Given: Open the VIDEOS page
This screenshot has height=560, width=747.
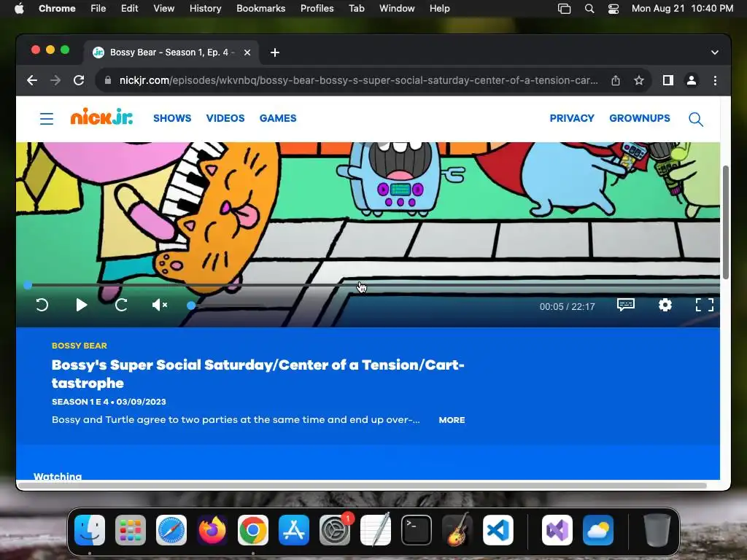Looking at the screenshot, I should [x=225, y=118].
